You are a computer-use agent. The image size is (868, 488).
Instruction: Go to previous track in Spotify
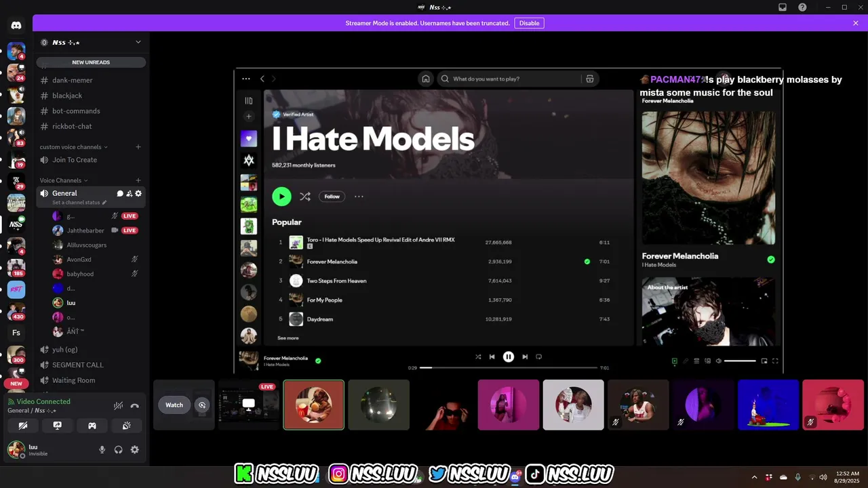point(492,357)
